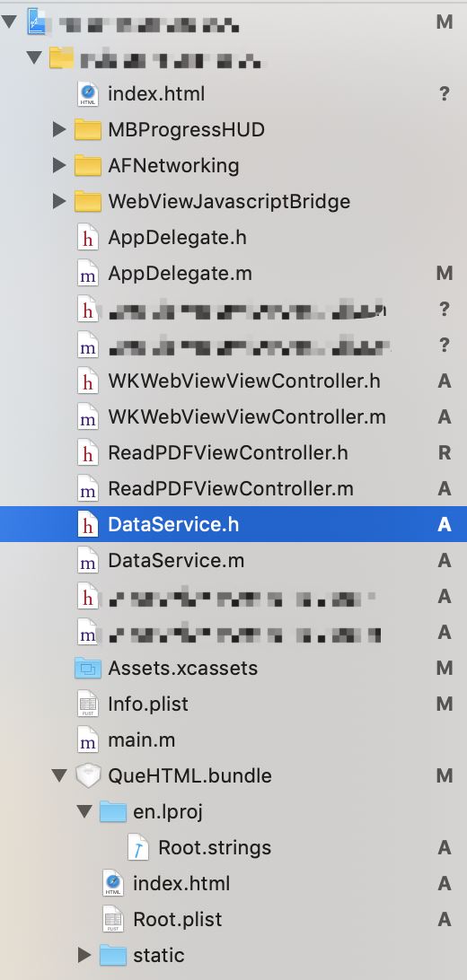467x980 pixels.
Task: Click the Root.plist file icon
Action: pos(113,920)
